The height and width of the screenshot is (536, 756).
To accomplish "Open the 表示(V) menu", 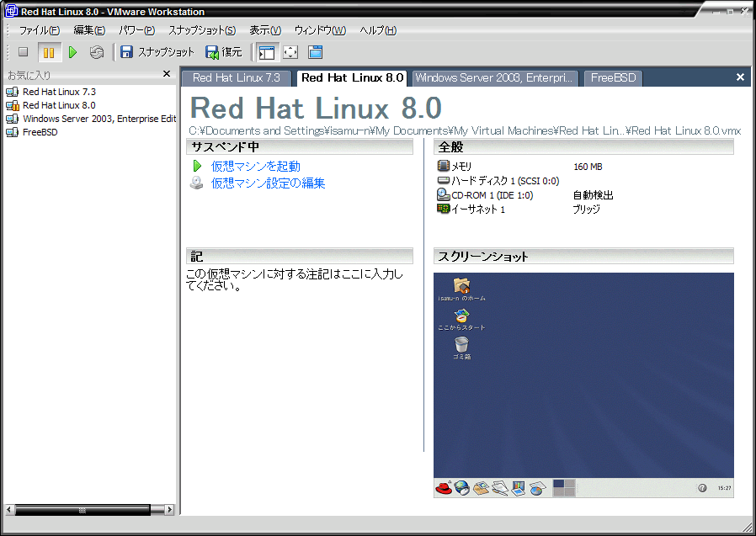I will (x=265, y=30).
